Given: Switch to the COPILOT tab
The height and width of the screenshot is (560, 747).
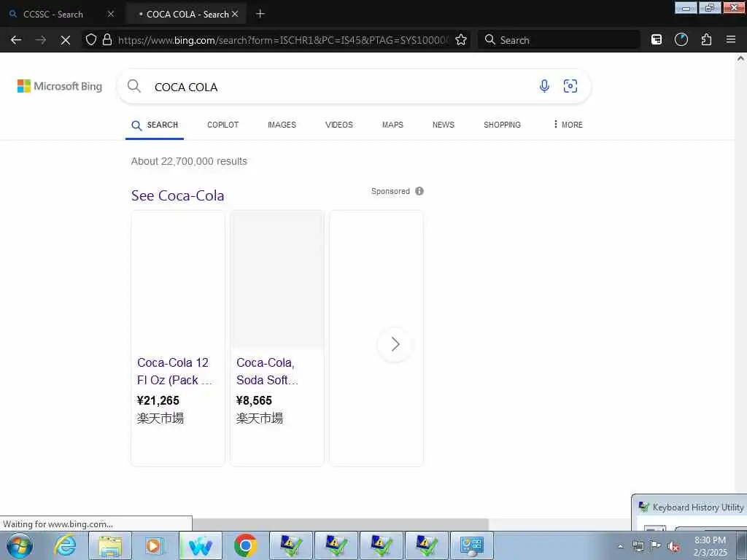Looking at the screenshot, I should click(223, 125).
